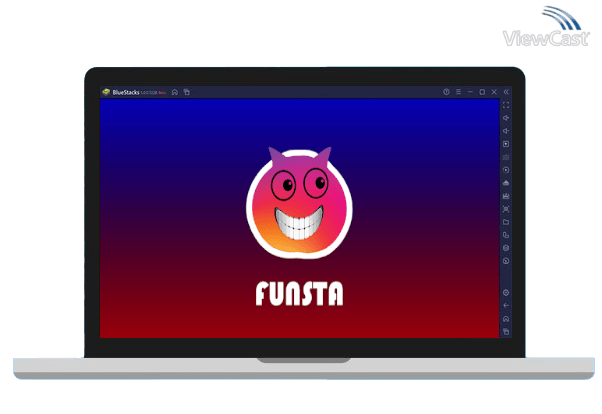Decrease volume using the side toolbar icon

coord(506,131)
